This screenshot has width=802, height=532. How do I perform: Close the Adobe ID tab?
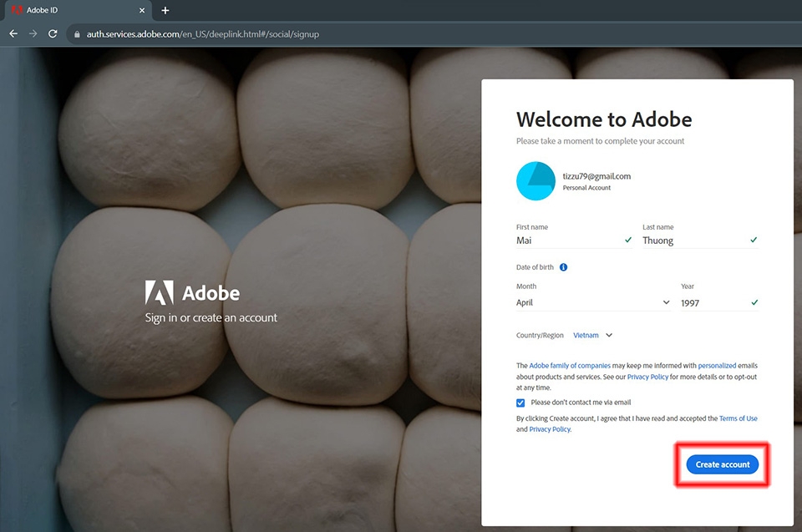[x=142, y=10]
